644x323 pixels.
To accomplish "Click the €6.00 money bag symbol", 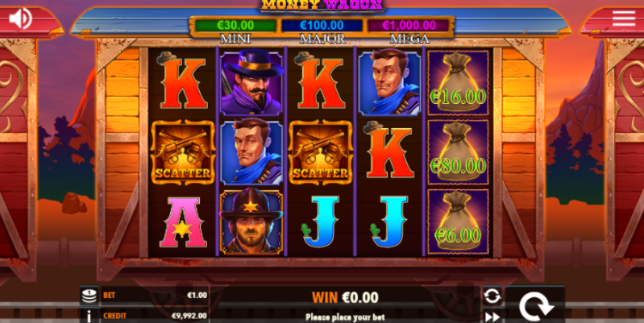I will [x=458, y=222].
